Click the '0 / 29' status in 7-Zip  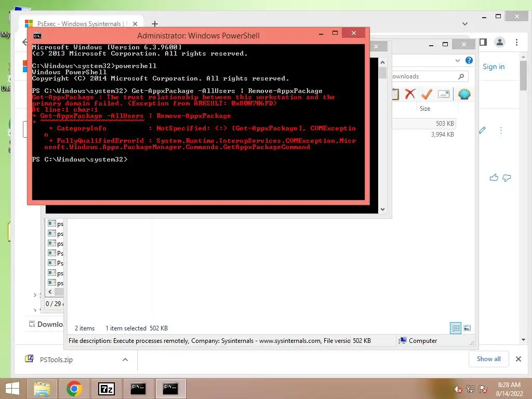(x=54, y=303)
